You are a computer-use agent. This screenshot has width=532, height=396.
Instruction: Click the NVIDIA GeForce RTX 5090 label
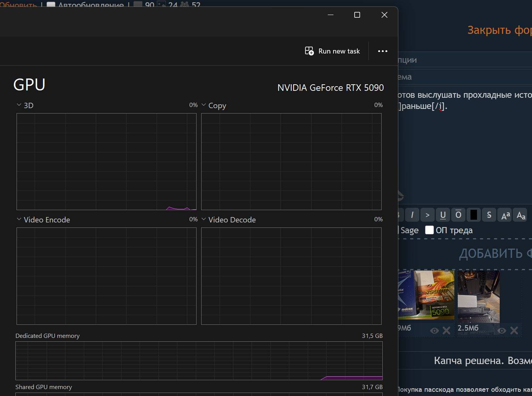[x=330, y=88]
